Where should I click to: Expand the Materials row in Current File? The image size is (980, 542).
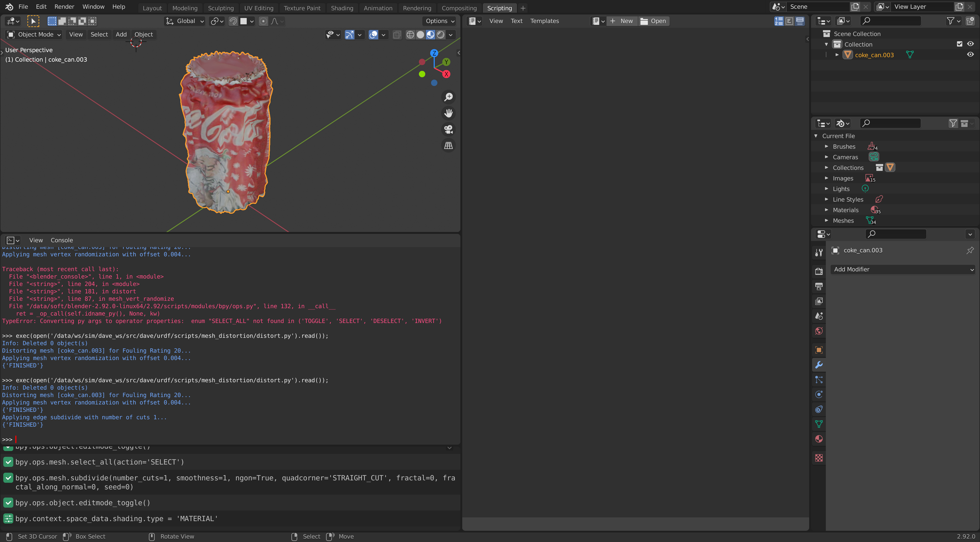pyautogui.click(x=826, y=210)
